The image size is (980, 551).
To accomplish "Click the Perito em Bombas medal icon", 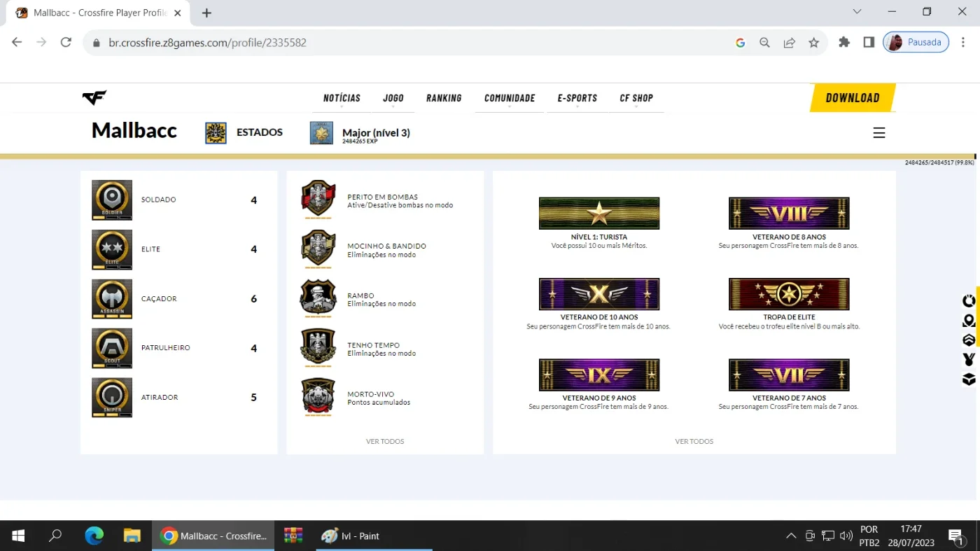I will (x=318, y=200).
